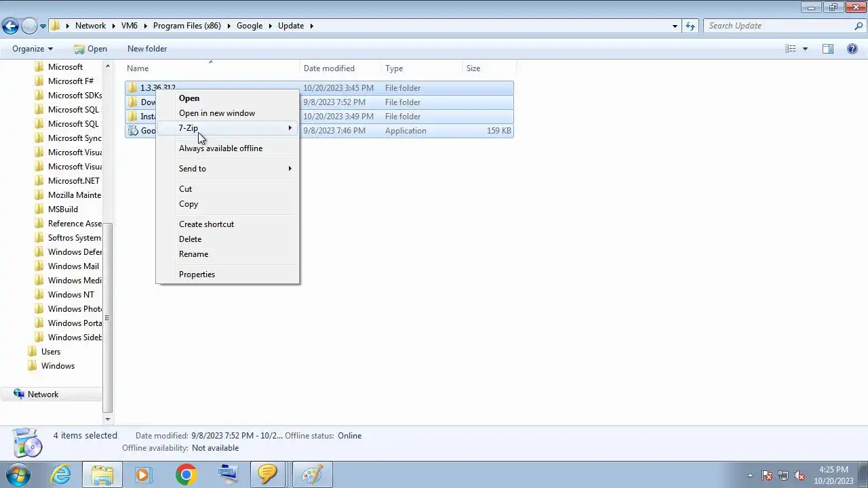Viewport: 868px width, 488px height.
Task: Select Microsoft.NET folder in tree
Action: tap(73, 181)
